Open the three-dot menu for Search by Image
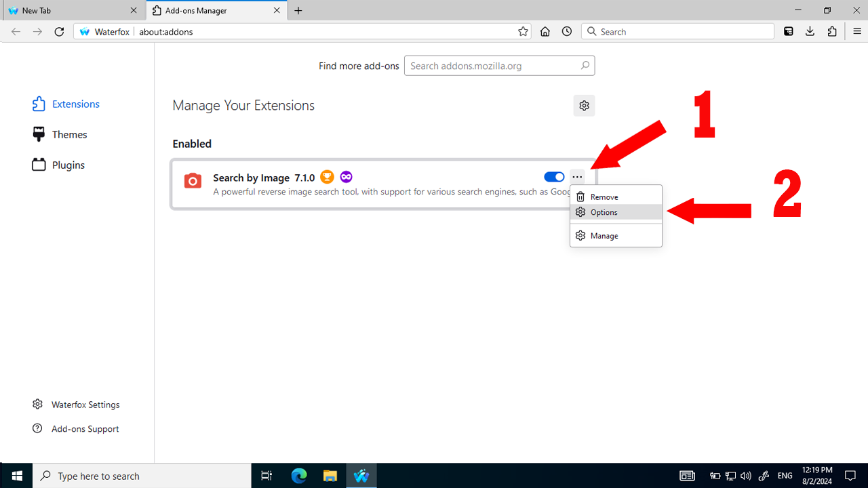The height and width of the screenshot is (488, 868). pos(577,177)
